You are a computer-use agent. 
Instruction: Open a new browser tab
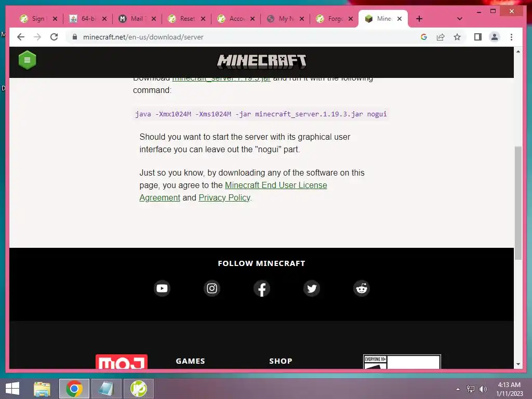click(x=419, y=19)
